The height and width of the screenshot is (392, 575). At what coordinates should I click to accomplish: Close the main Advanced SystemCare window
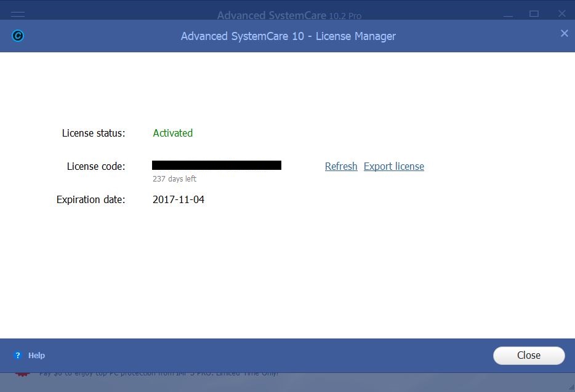562,13
